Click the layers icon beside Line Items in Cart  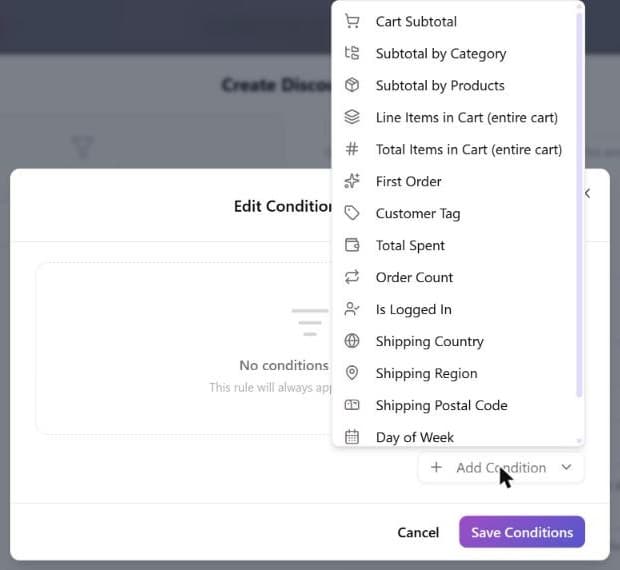(352, 117)
